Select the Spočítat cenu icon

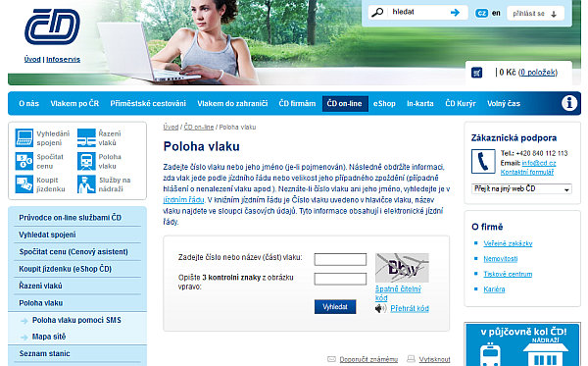coord(24,161)
